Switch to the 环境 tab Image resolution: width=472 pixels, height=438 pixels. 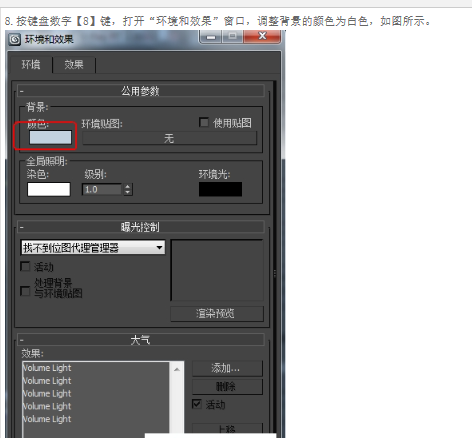(31, 64)
